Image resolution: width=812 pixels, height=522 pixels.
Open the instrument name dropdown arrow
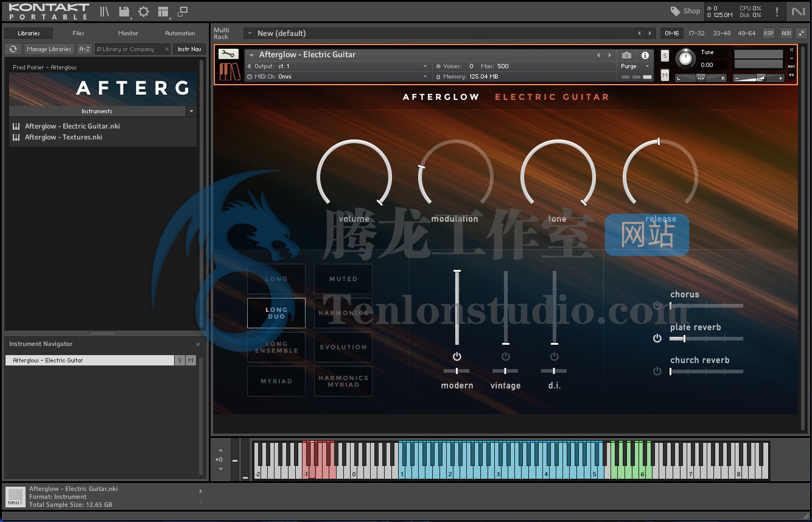252,55
